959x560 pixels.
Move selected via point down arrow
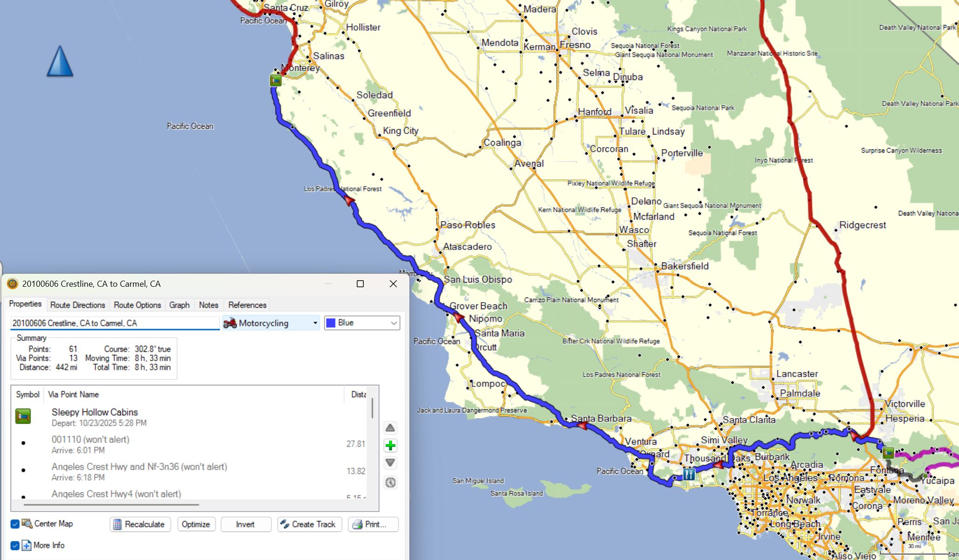[x=390, y=463]
